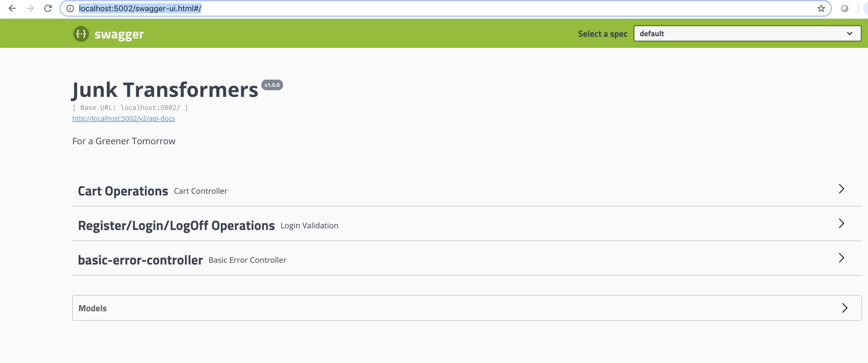868x363 pixels.
Task: Click the v1.0.0 version badge
Action: (x=272, y=85)
